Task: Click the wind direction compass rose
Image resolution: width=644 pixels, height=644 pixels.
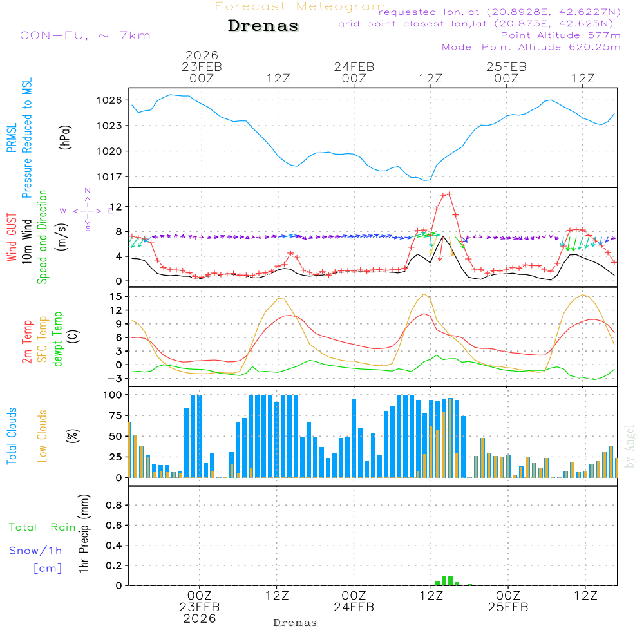Action: point(87,210)
